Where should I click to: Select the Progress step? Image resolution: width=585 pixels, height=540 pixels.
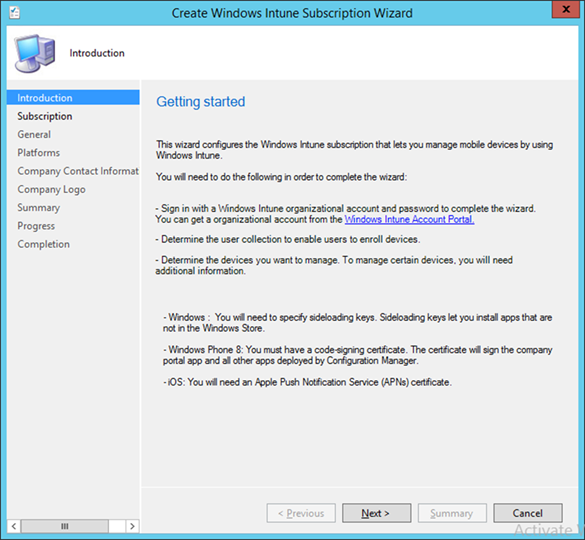36,226
